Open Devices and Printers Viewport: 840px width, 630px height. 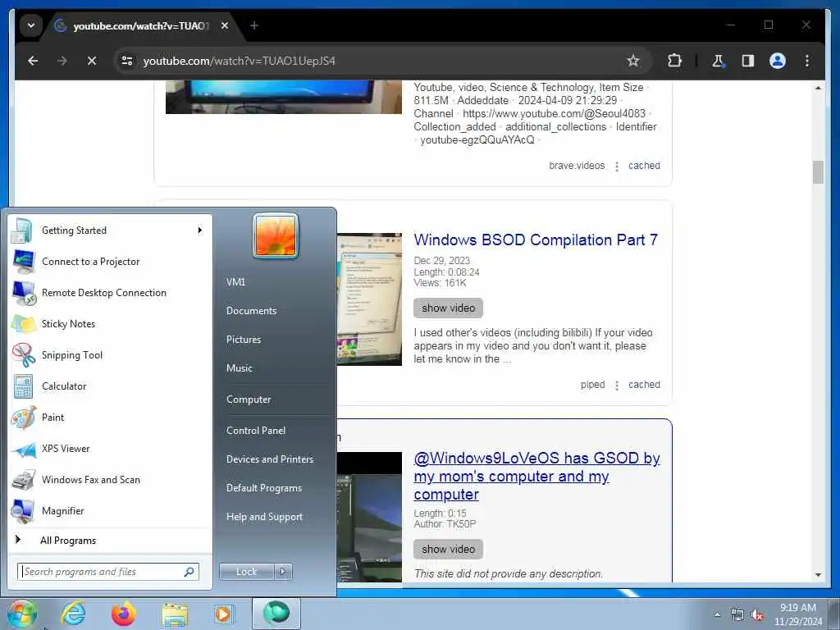270,459
